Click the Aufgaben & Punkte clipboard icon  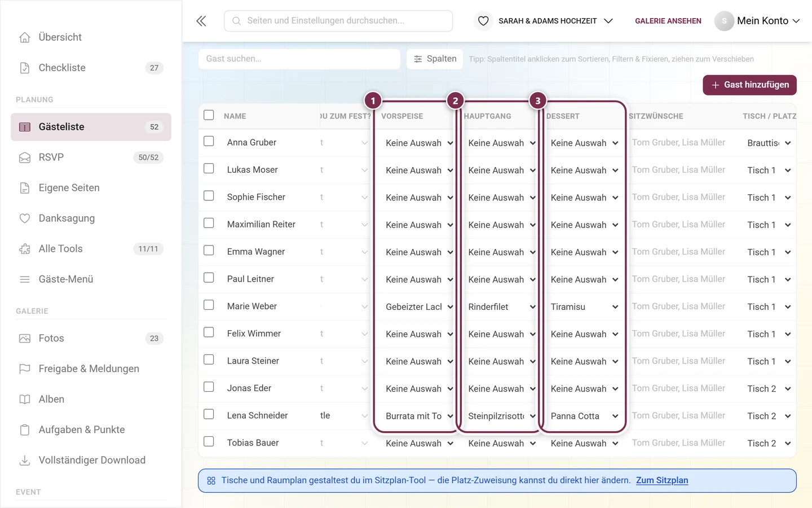tap(25, 430)
